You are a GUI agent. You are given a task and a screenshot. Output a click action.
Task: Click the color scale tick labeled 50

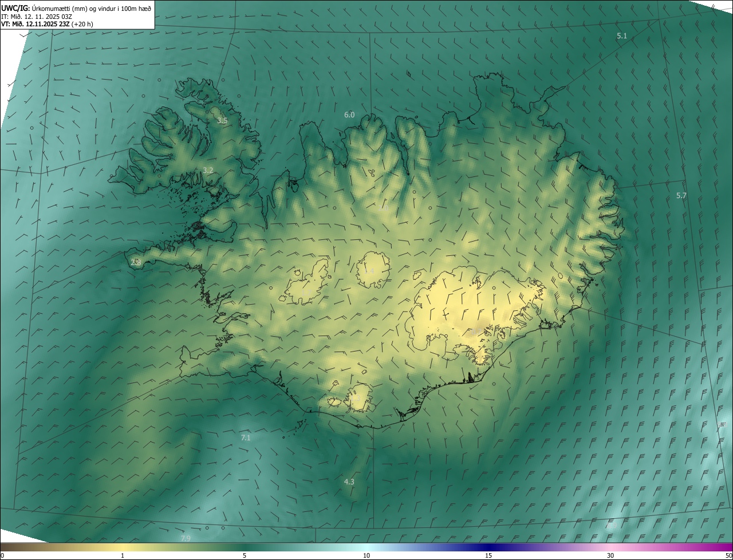point(728,555)
